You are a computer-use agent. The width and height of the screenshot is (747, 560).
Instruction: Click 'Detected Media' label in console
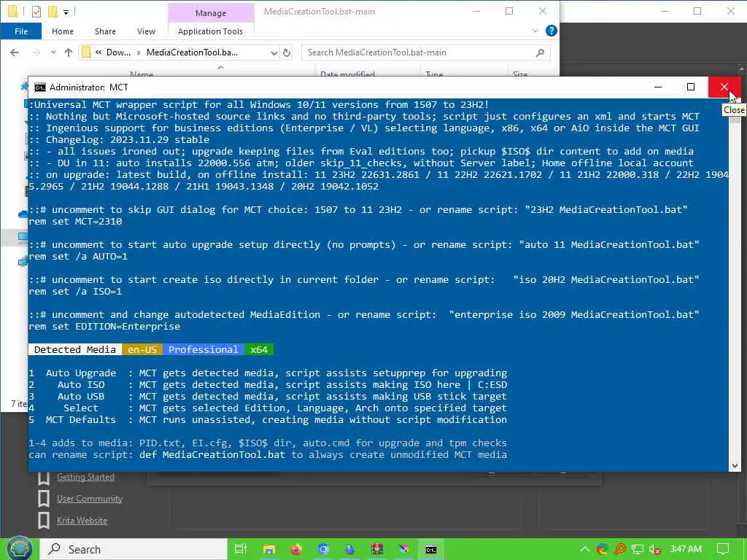point(75,349)
